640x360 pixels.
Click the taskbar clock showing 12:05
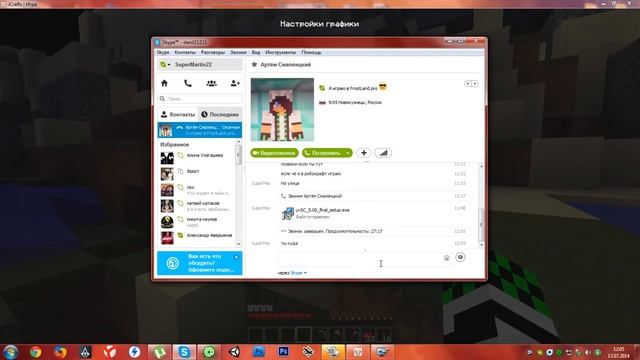coord(619,352)
